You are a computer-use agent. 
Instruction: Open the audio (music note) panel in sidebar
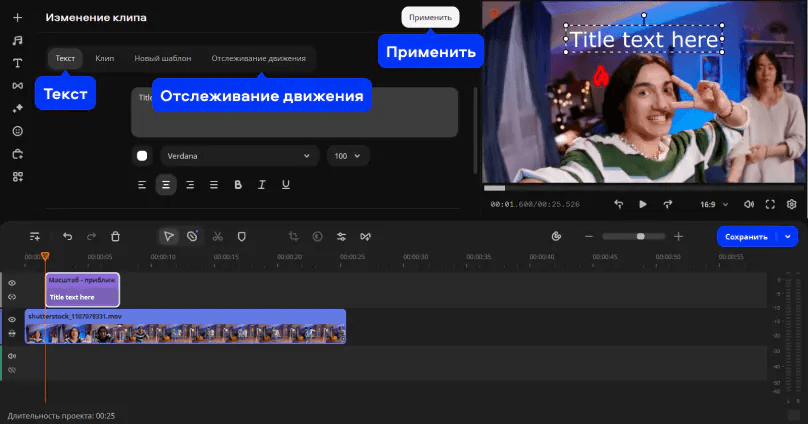coord(17,40)
